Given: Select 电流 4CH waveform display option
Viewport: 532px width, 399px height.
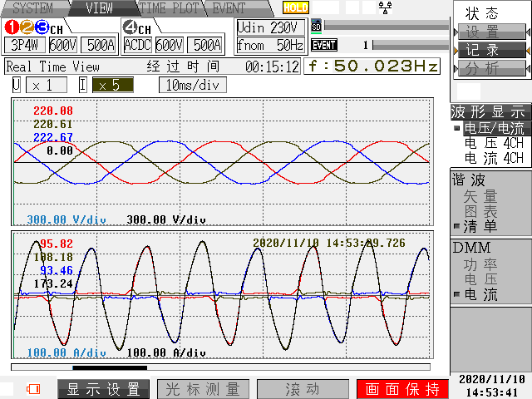Looking at the screenshot, I should click(494, 158).
